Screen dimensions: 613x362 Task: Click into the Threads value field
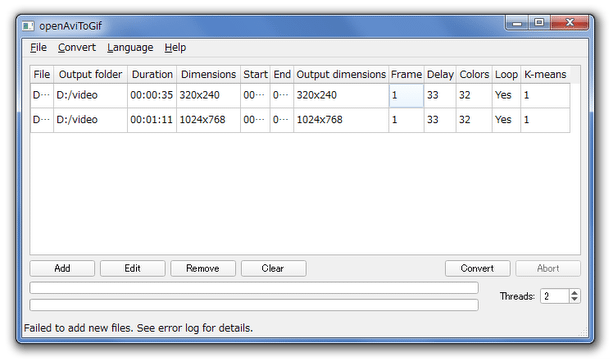click(x=554, y=296)
